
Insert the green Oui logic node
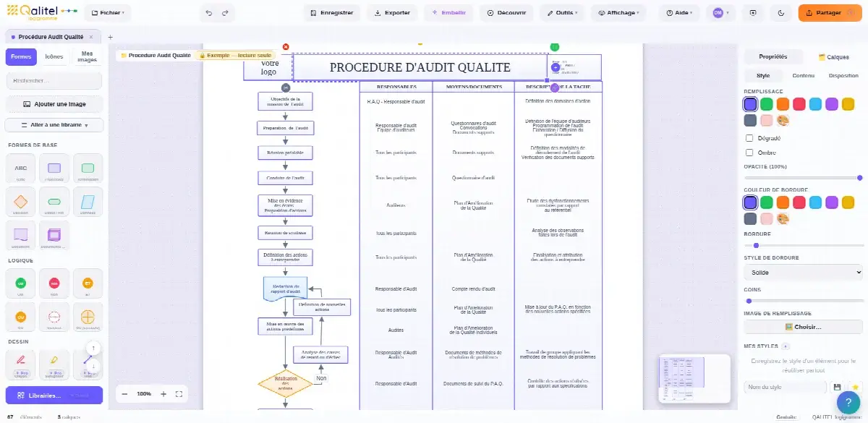click(x=21, y=283)
